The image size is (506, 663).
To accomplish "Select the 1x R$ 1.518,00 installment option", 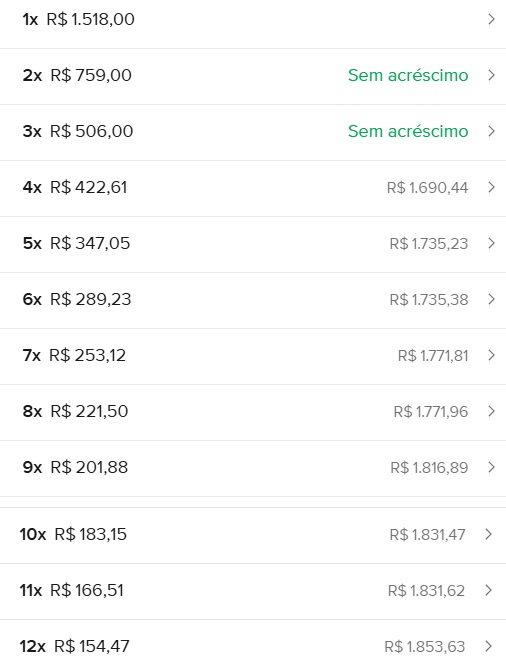I will coord(253,20).
